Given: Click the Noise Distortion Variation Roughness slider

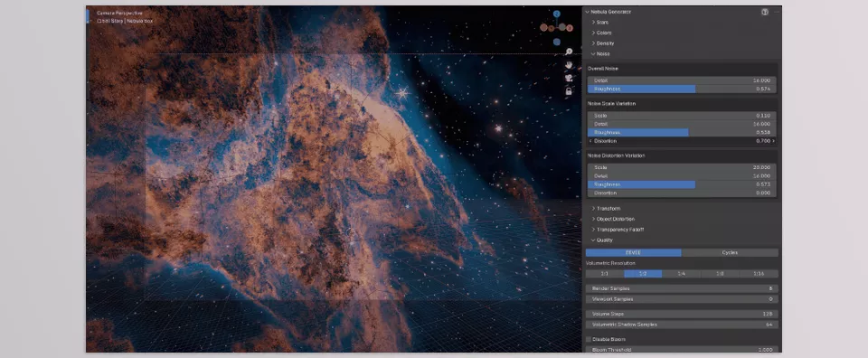Looking at the screenshot, I should point(682,184).
